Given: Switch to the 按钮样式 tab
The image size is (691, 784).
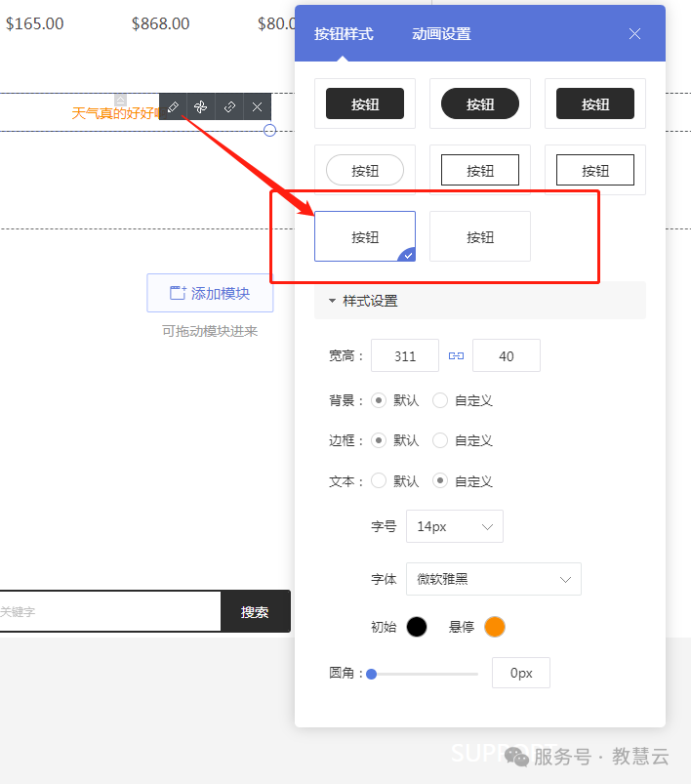Looking at the screenshot, I should (344, 34).
